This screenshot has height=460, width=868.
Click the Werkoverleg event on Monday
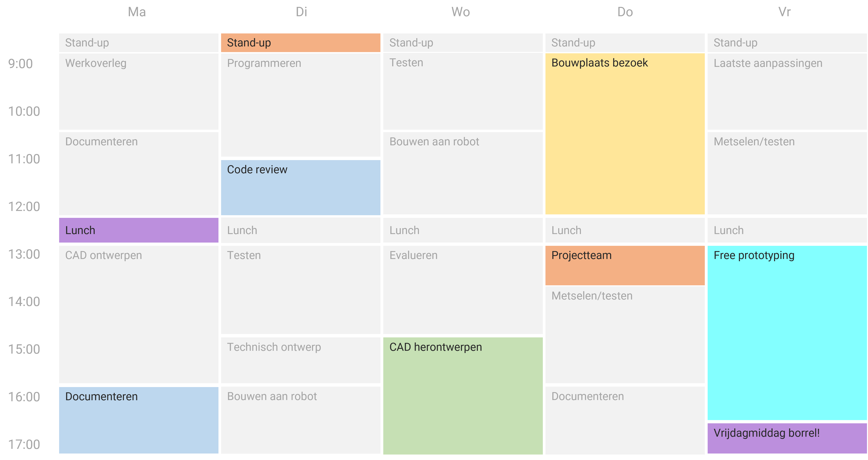pos(138,91)
